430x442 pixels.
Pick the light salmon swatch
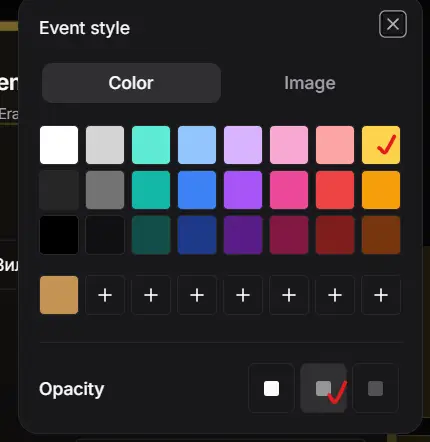(x=335, y=145)
